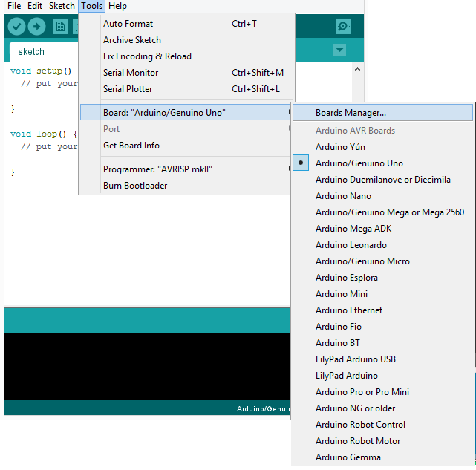Select Arduino Yún board
The width and height of the screenshot is (476, 470).
(382, 147)
